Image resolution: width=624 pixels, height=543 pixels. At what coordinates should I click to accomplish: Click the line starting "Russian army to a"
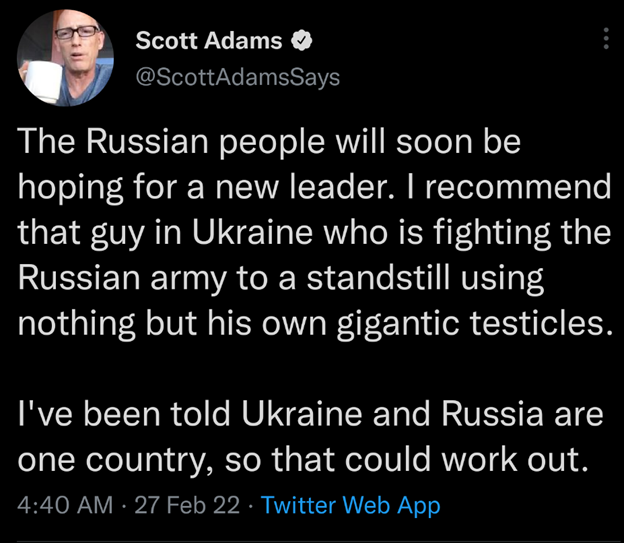click(281, 279)
